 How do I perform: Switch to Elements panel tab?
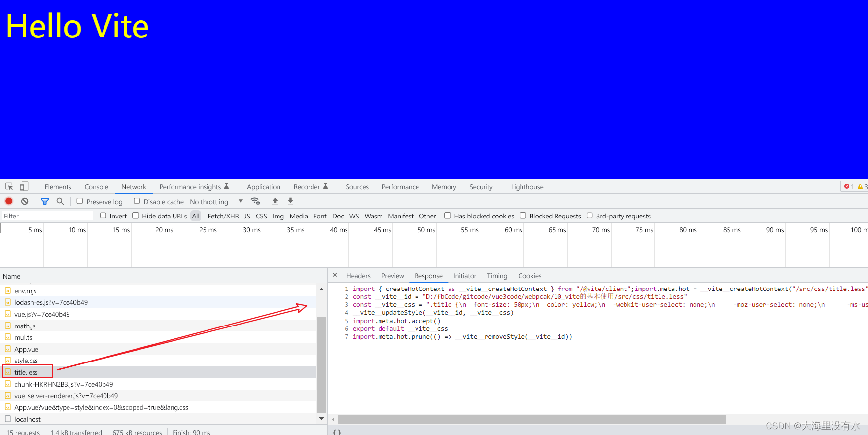pyautogui.click(x=58, y=187)
